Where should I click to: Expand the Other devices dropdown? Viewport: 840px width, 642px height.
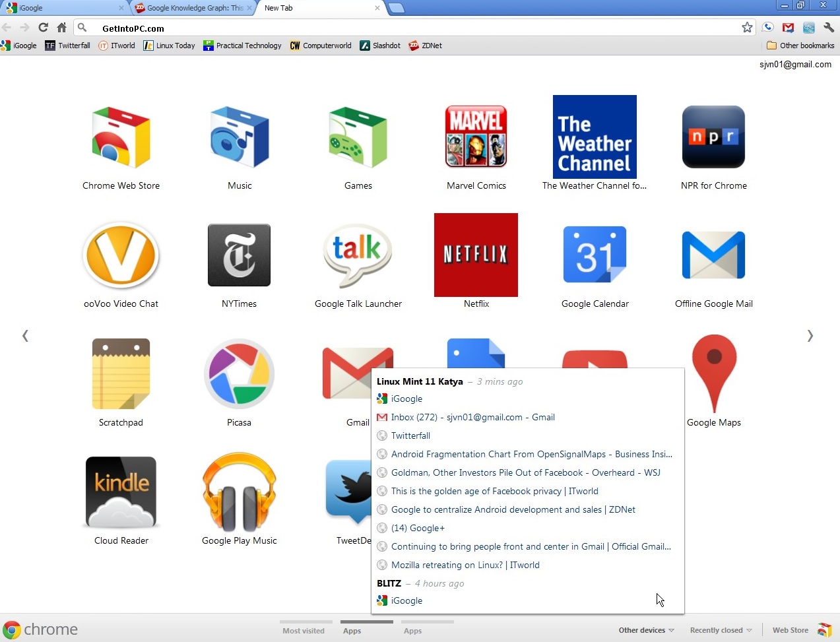pos(646,630)
